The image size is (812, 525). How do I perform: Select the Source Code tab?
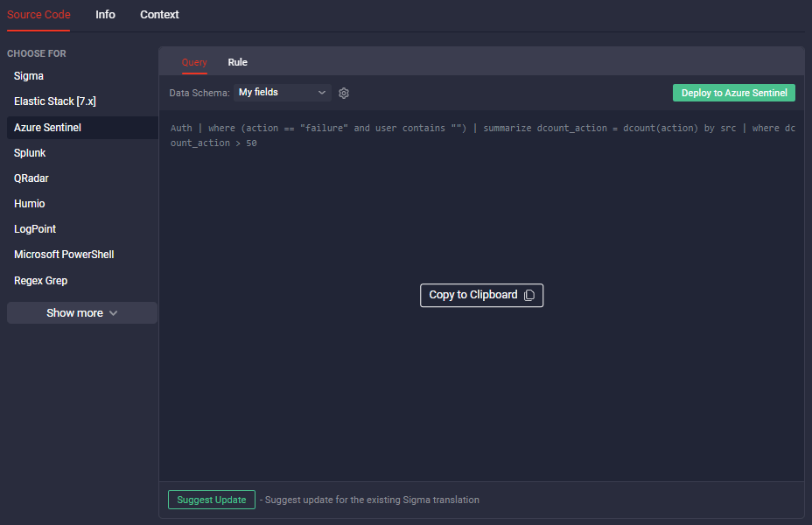(38, 15)
